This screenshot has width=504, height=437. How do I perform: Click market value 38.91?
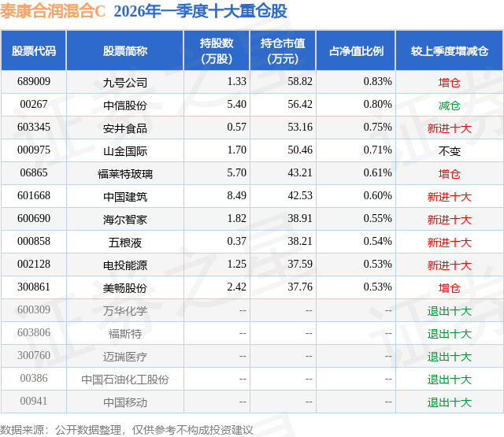(x=300, y=219)
